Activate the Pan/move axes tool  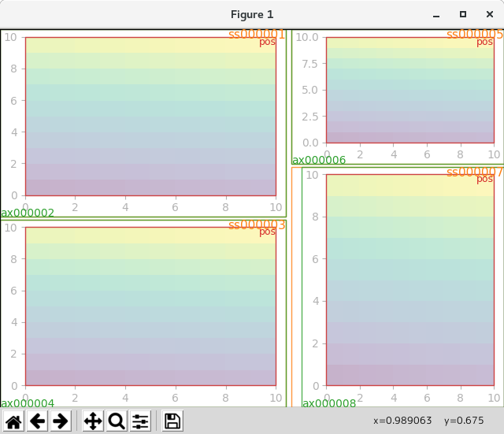pyautogui.click(x=93, y=421)
